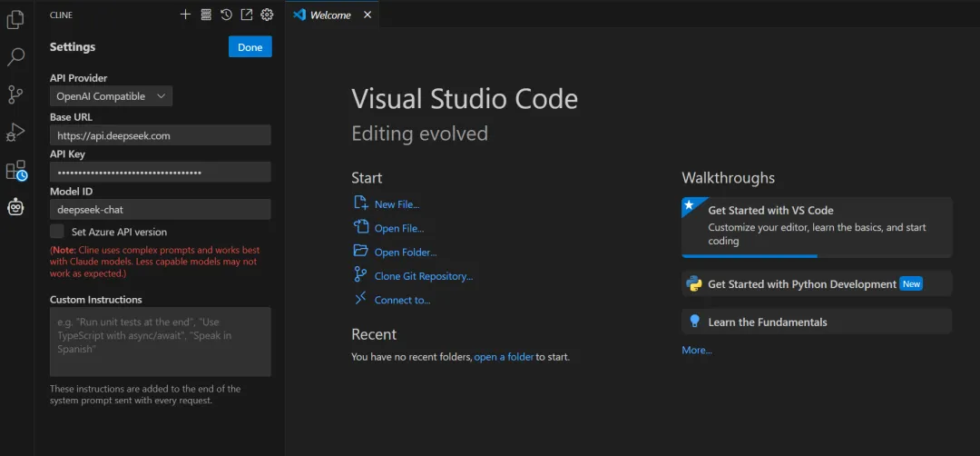
Task: Expand the API Provider dropdown
Action: [111, 96]
